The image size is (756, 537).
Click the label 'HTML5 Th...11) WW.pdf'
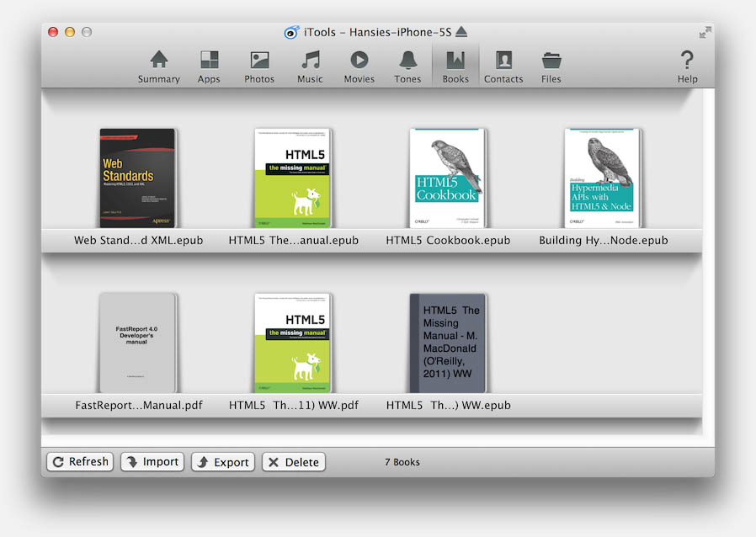[x=294, y=405]
